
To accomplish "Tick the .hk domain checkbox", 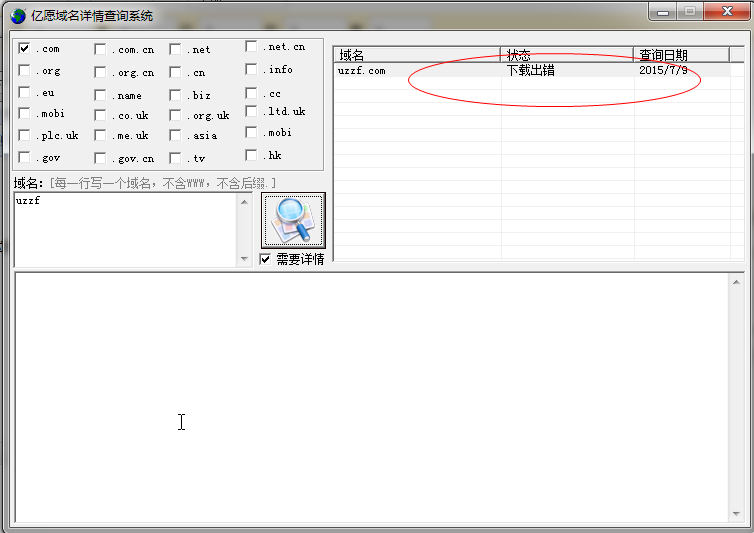I will pyautogui.click(x=252, y=156).
